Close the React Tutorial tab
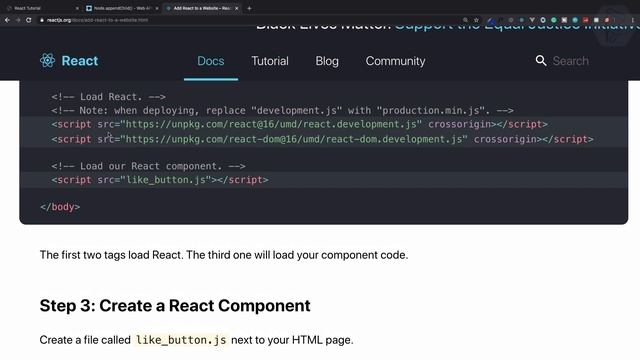Screen dimensions: 640x360 pos(77,8)
